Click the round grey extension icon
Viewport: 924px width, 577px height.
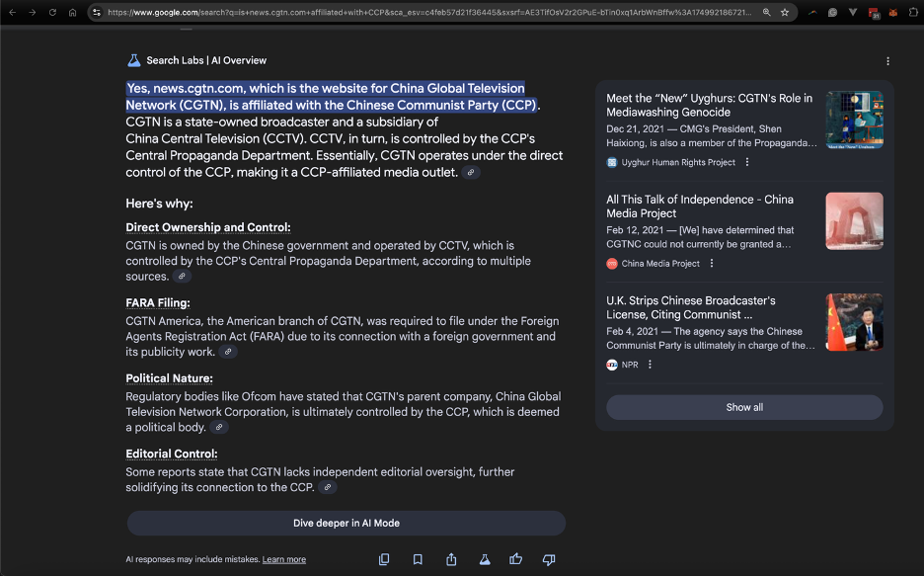click(832, 13)
